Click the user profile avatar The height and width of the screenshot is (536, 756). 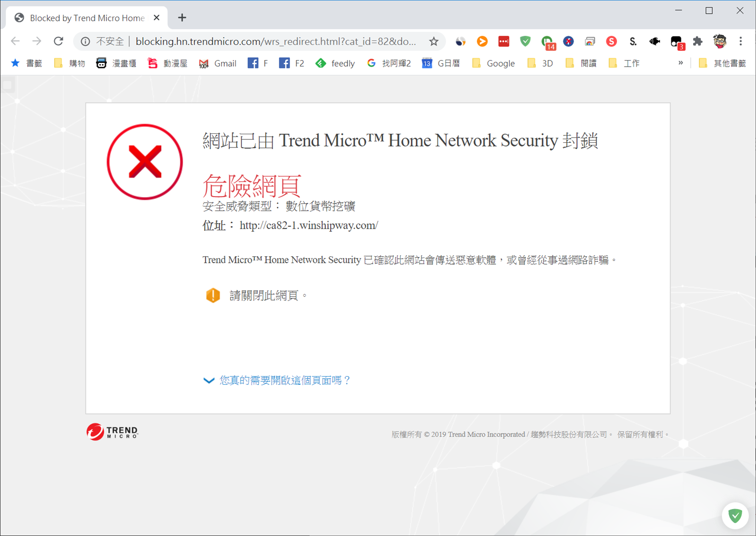pos(720,42)
